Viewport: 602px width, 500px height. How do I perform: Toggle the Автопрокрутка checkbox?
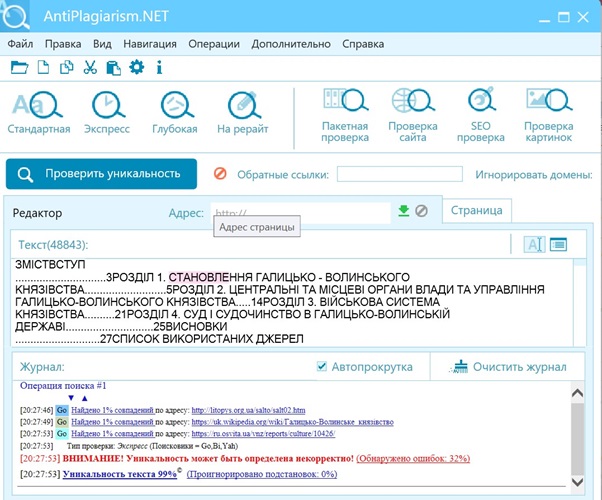click(x=322, y=366)
